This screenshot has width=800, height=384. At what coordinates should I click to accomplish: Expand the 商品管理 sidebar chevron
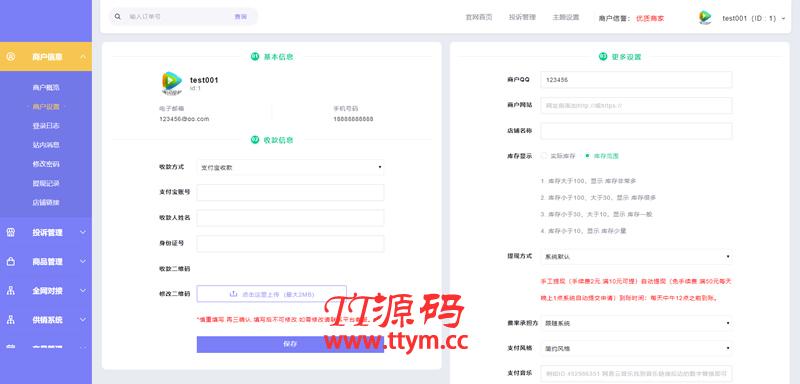click(83, 262)
